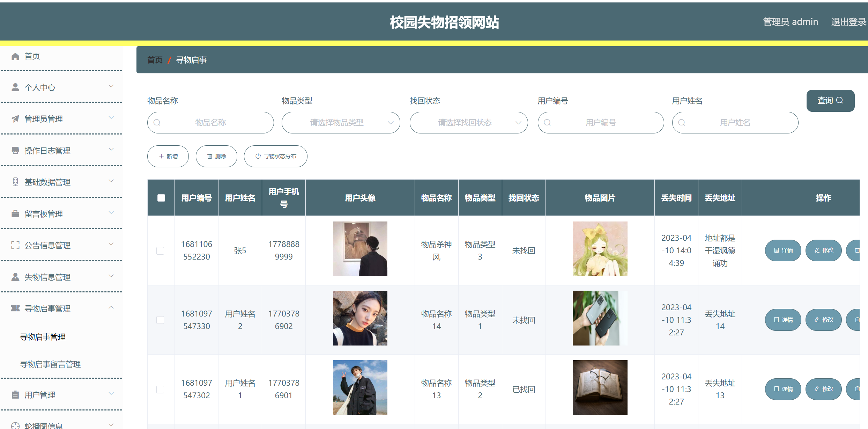Click the 管理员管理 paper-plane icon
The width and height of the screenshot is (868, 429).
pyautogui.click(x=15, y=118)
